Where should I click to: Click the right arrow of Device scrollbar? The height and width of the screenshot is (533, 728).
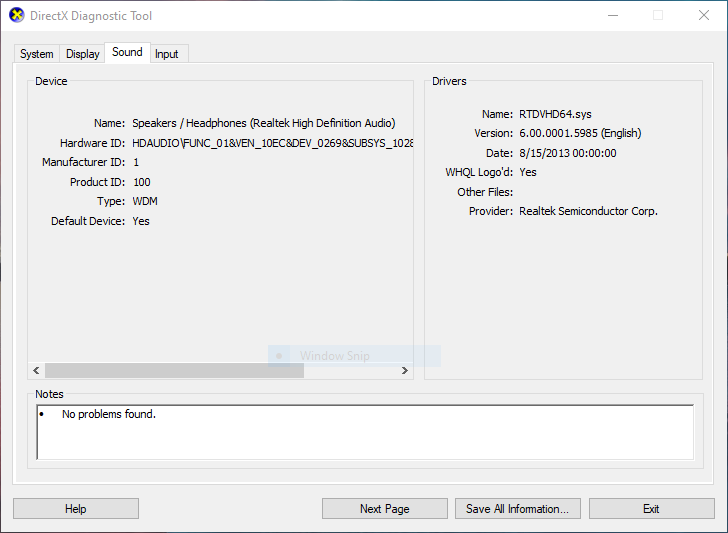coord(404,370)
